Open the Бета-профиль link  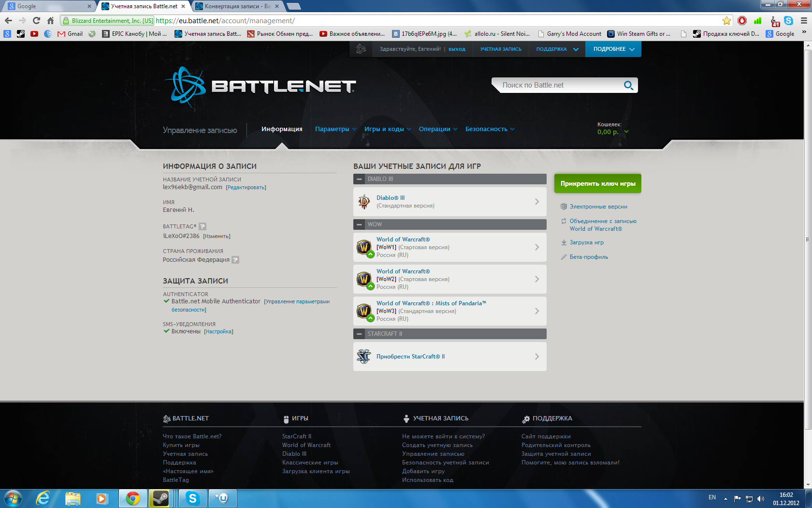pyautogui.click(x=589, y=257)
